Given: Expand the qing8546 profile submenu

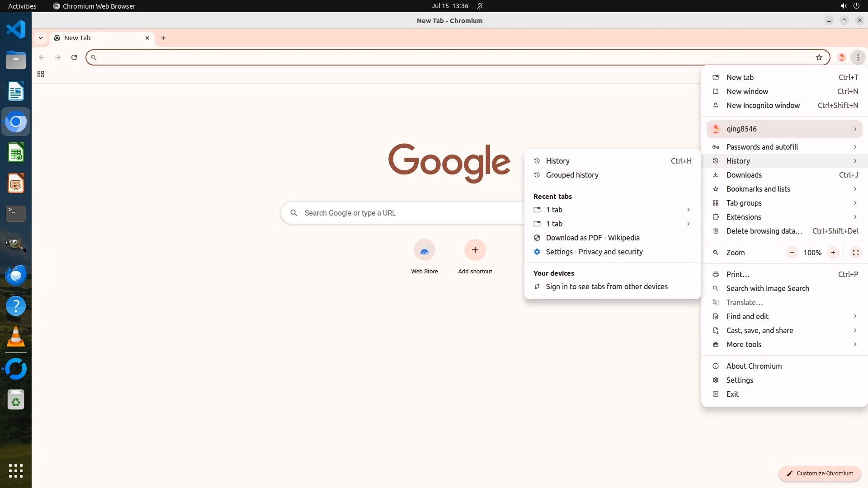Looking at the screenshot, I should point(784,129).
